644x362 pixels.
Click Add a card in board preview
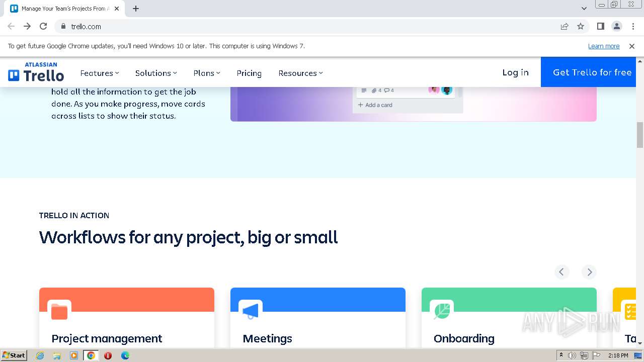coord(375,105)
